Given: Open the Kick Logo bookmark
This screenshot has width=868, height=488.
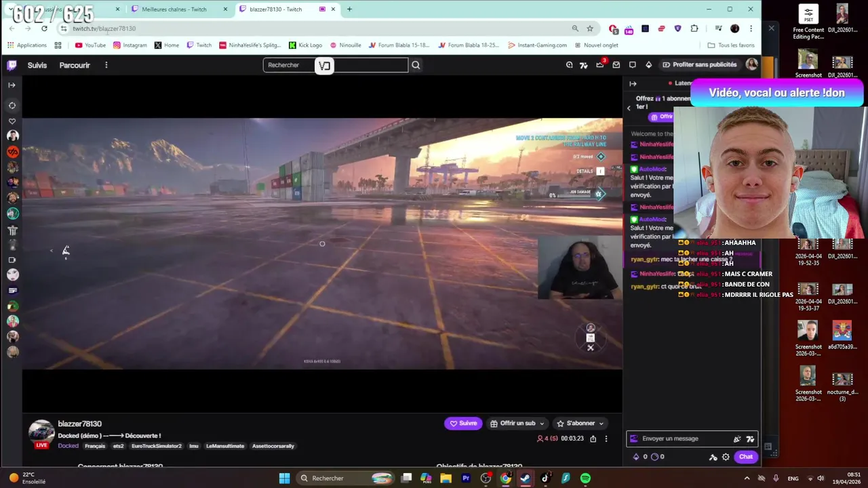Looking at the screenshot, I should pos(305,45).
